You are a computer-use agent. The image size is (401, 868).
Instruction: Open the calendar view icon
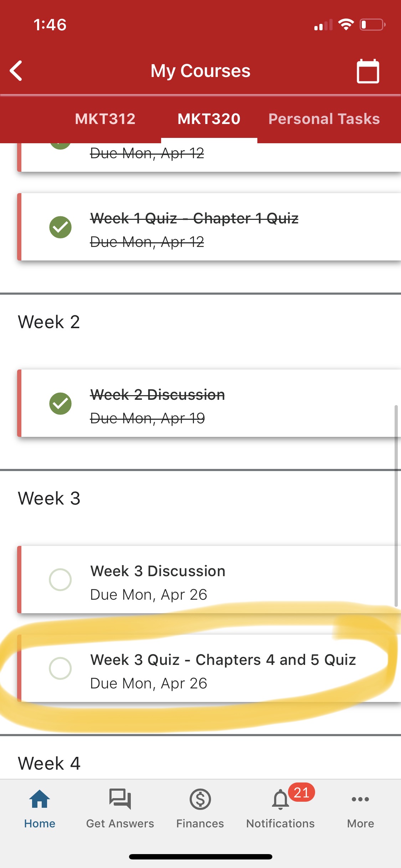click(x=368, y=71)
